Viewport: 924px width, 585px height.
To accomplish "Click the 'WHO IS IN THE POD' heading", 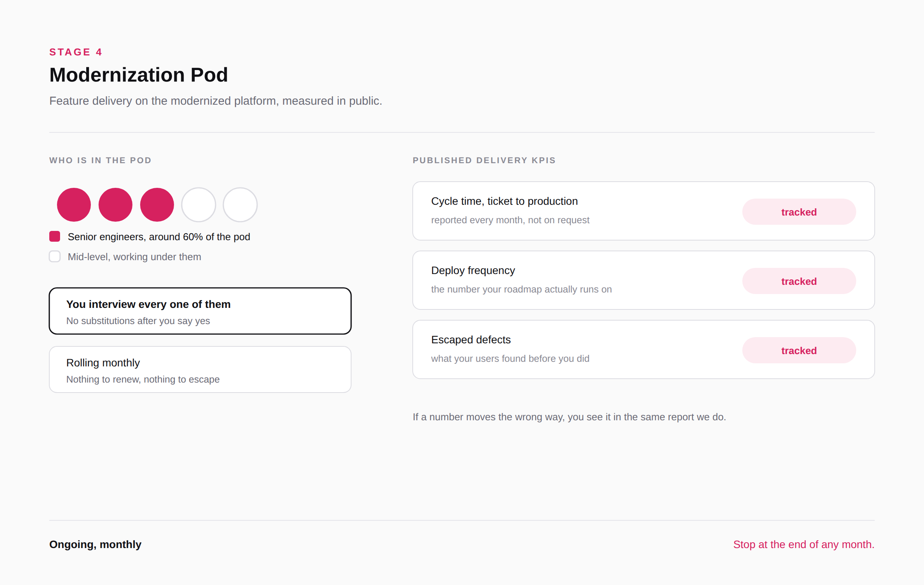I will (100, 160).
